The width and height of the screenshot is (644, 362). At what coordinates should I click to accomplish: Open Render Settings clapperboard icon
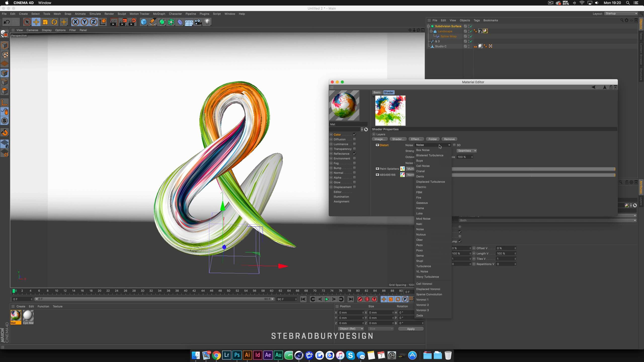[132, 22]
